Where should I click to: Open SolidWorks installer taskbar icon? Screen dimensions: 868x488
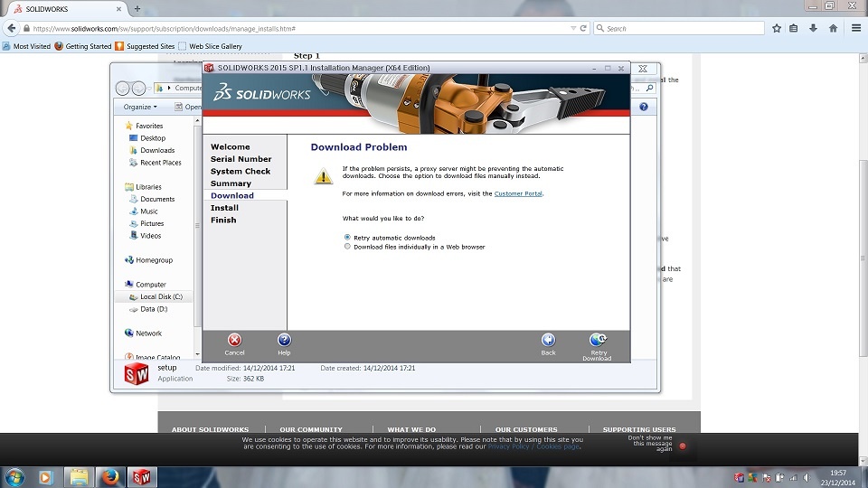coord(142,477)
